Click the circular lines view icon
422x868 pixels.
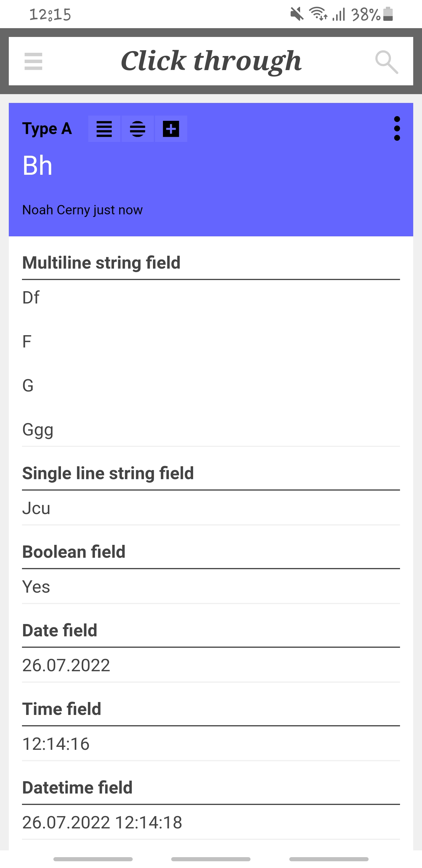point(137,129)
